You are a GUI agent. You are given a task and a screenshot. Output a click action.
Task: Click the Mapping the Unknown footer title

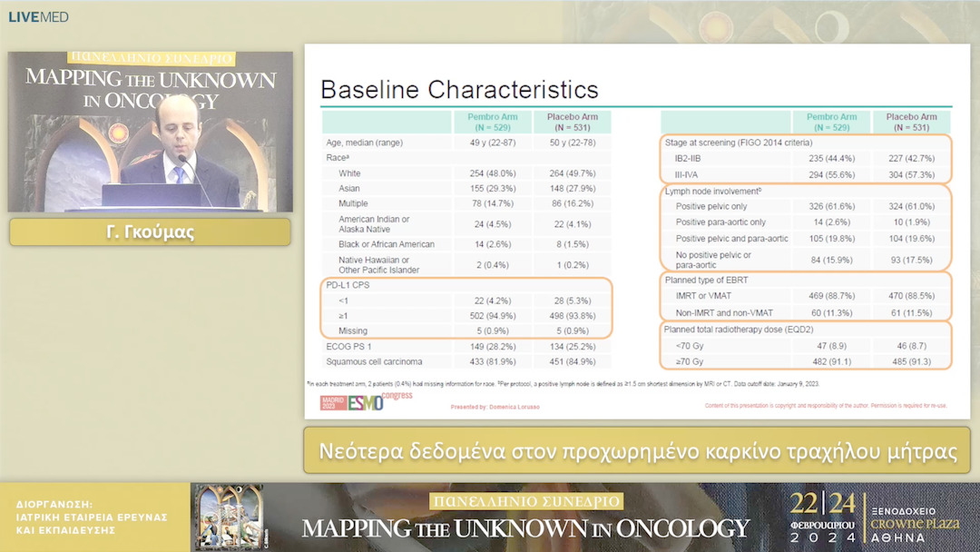pyautogui.click(x=525, y=529)
